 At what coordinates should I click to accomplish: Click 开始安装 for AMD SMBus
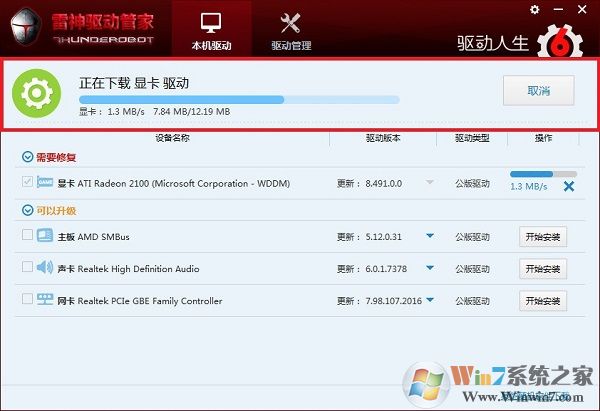point(543,237)
